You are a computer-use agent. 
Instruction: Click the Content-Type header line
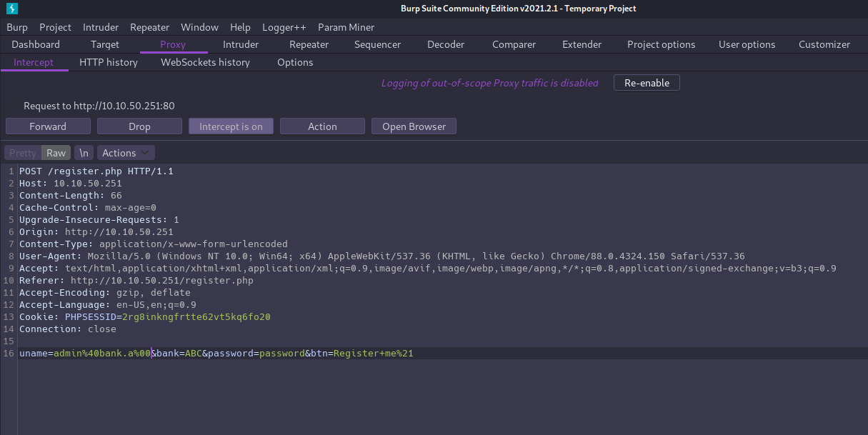coord(154,244)
